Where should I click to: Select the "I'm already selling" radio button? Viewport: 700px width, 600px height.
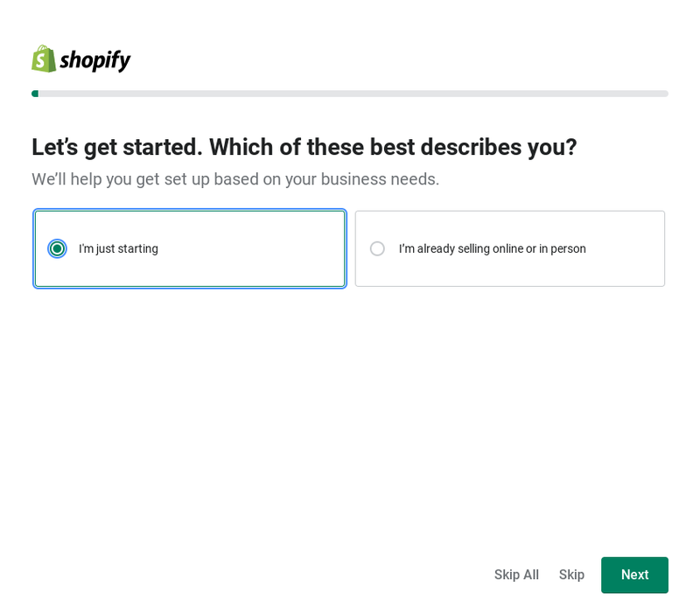[377, 248]
